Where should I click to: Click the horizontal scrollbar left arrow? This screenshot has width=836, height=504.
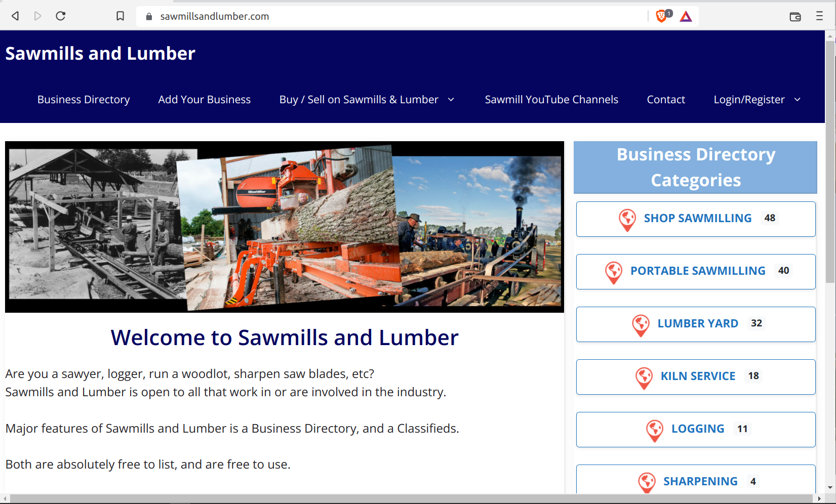click(5, 499)
